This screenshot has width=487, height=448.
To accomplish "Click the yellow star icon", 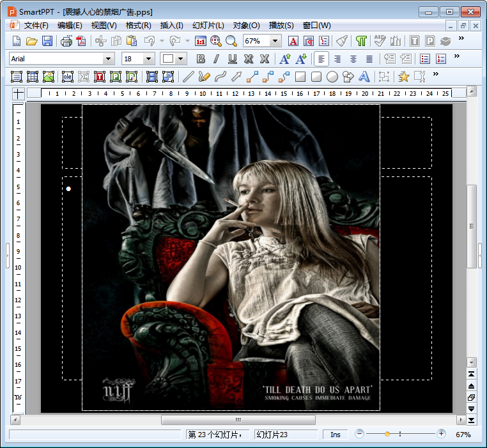I will [403, 77].
